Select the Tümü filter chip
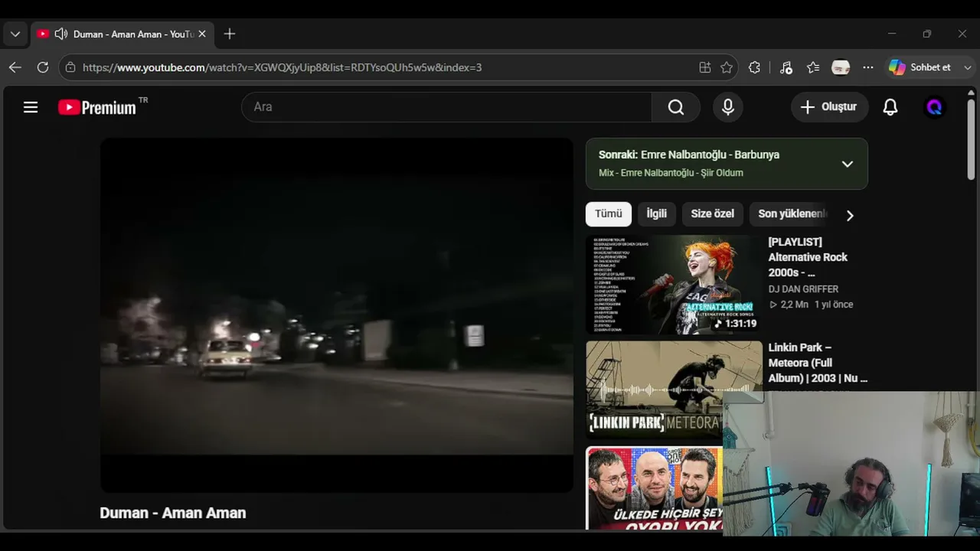 609,214
